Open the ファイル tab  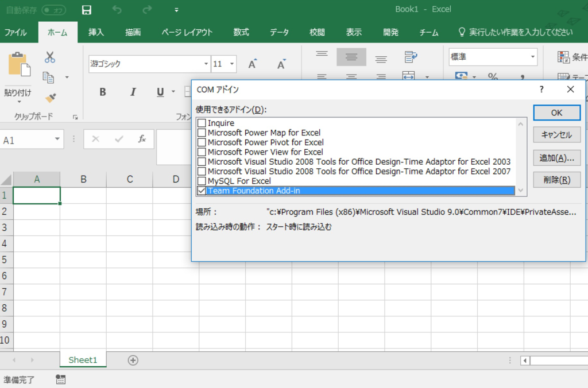[16, 33]
